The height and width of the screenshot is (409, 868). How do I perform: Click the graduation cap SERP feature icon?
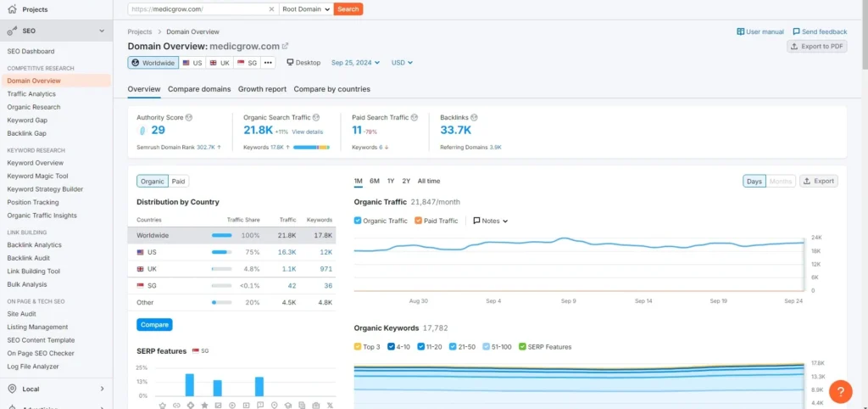coord(288,405)
